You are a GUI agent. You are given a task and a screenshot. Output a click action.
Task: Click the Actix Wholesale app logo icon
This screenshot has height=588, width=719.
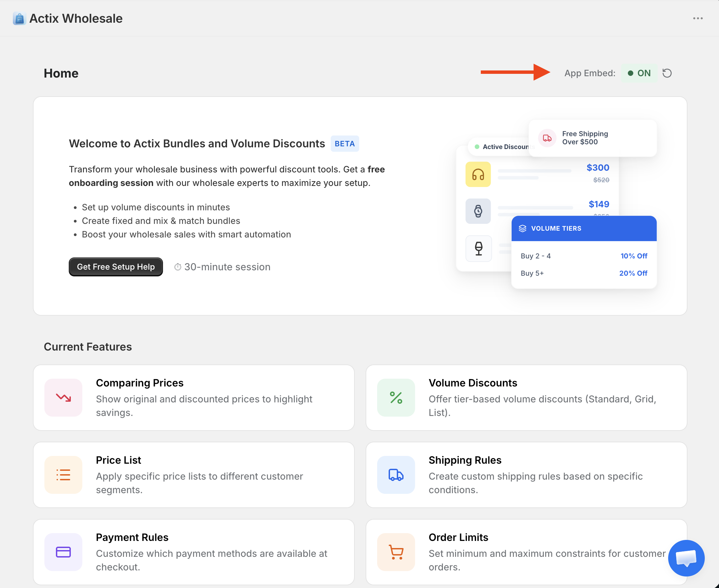click(x=19, y=18)
